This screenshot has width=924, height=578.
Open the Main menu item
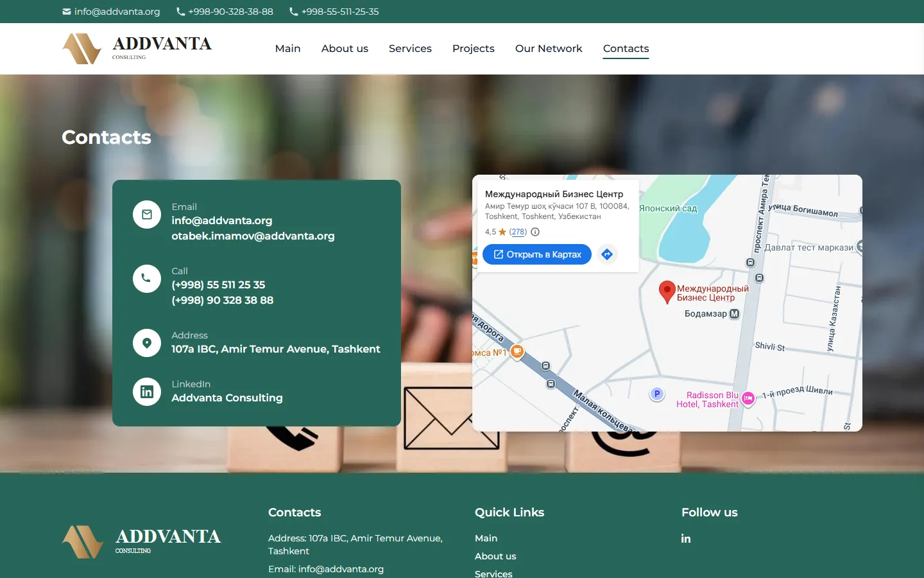288,49
